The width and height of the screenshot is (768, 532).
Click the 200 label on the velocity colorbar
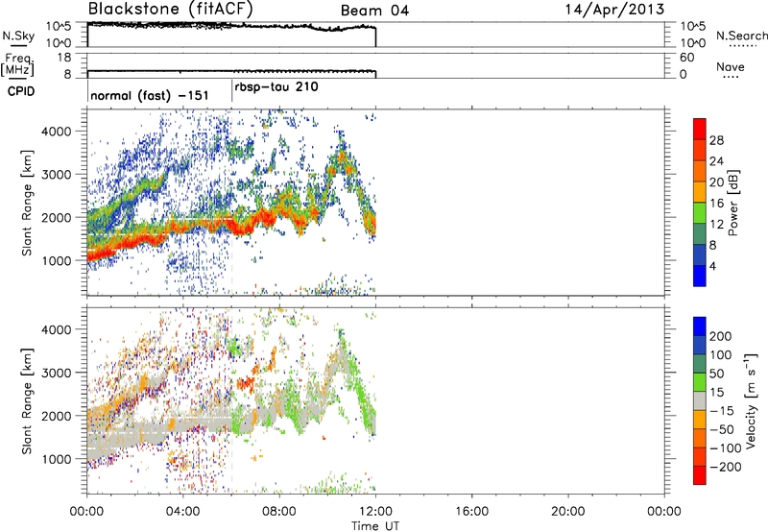(721, 336)
